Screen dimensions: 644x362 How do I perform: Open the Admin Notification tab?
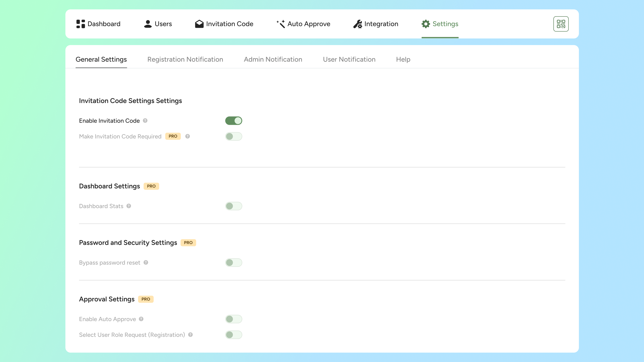(x=273, y=59)
